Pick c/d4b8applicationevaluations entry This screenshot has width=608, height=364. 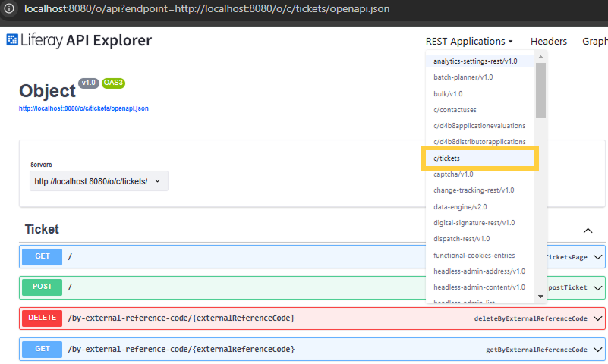(x=480, y=126)
